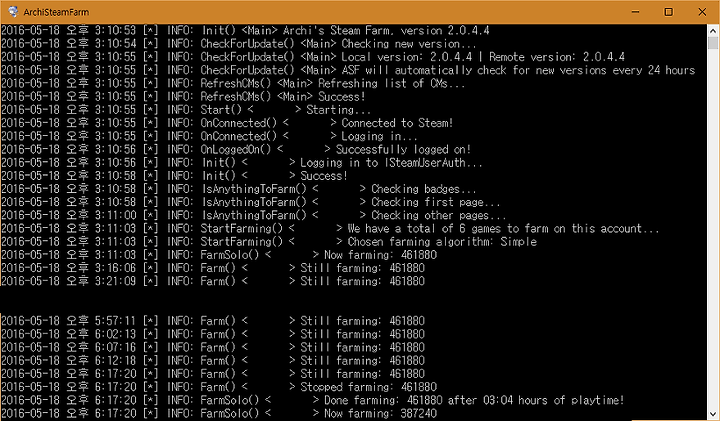Image resolution: width=720 pixels, height=421 pixels.
Task: Click the "total of 6 games to farm" line
Action: [330, 229]
